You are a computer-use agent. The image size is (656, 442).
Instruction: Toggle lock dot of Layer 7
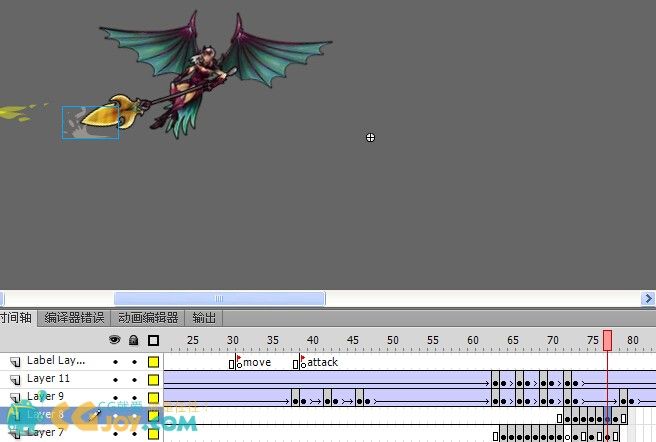(134, 434)
